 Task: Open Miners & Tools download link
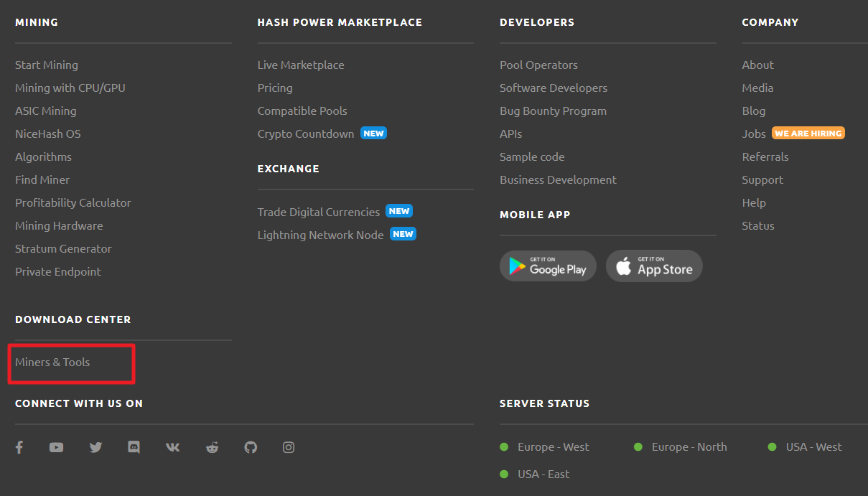(x=52, y=362)
